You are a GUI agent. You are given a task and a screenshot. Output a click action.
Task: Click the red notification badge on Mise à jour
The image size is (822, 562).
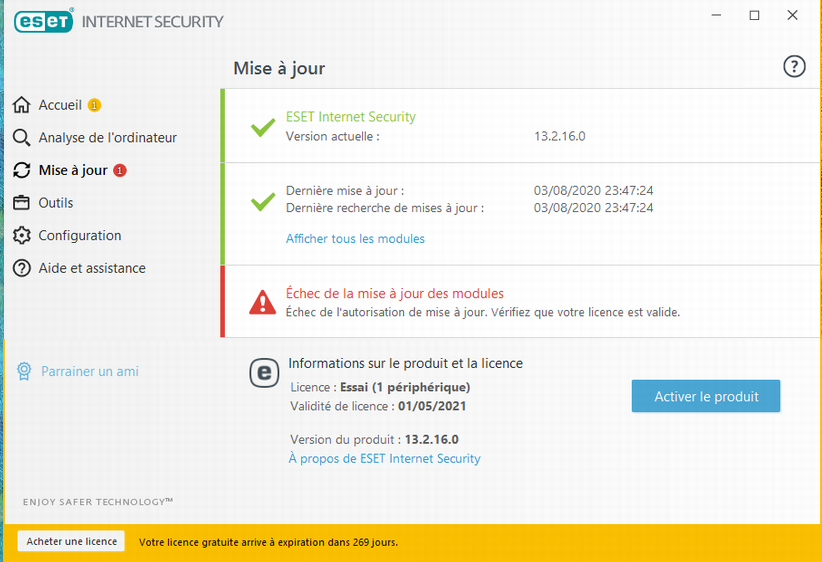click(x=120, y=170)
